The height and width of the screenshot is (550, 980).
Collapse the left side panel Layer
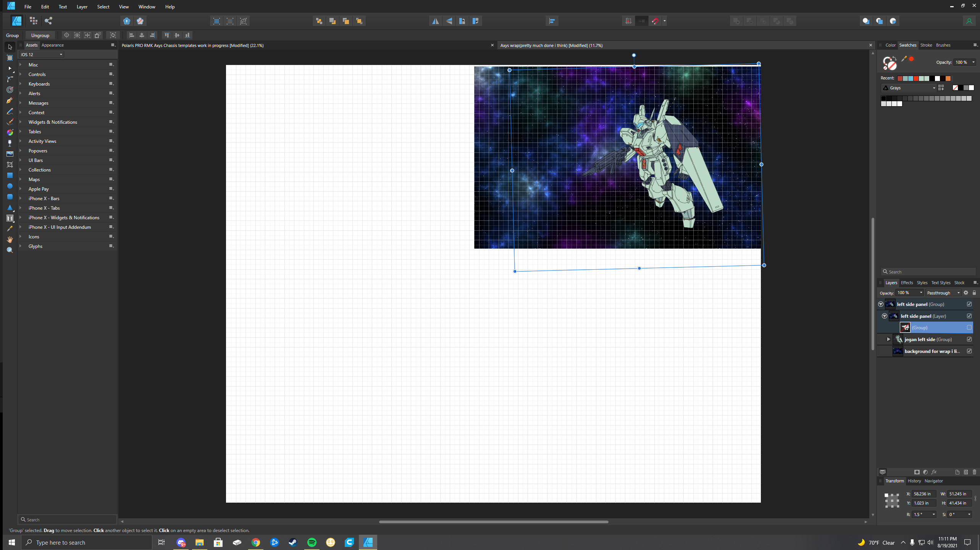click(x=885, y=316)
